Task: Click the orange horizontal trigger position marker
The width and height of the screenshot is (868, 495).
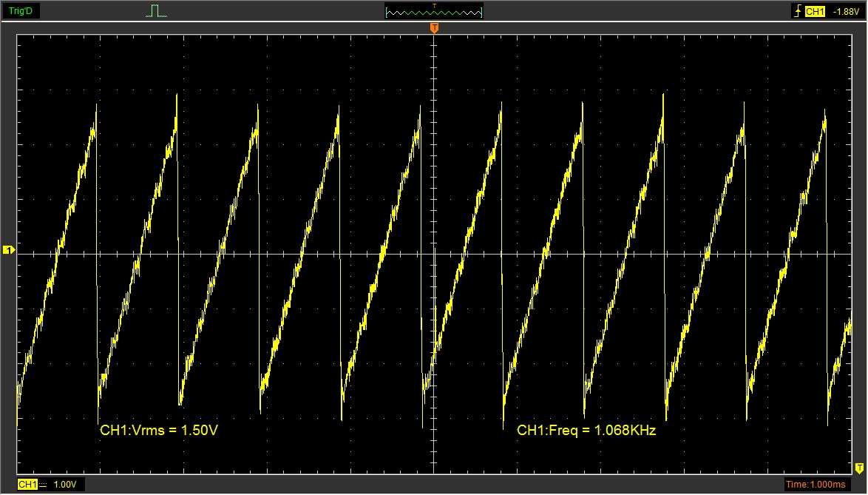Action: tap(435, 27)
